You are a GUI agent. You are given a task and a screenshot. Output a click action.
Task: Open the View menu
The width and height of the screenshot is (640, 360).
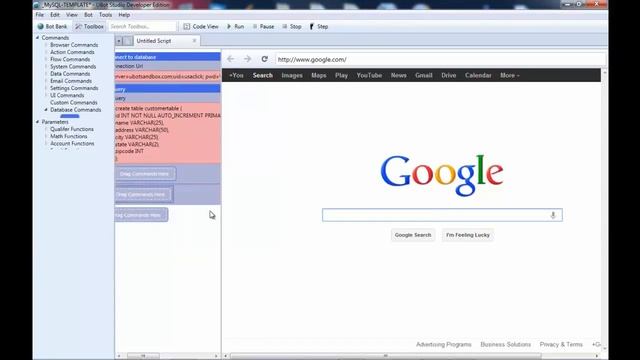tap(72, 15)
